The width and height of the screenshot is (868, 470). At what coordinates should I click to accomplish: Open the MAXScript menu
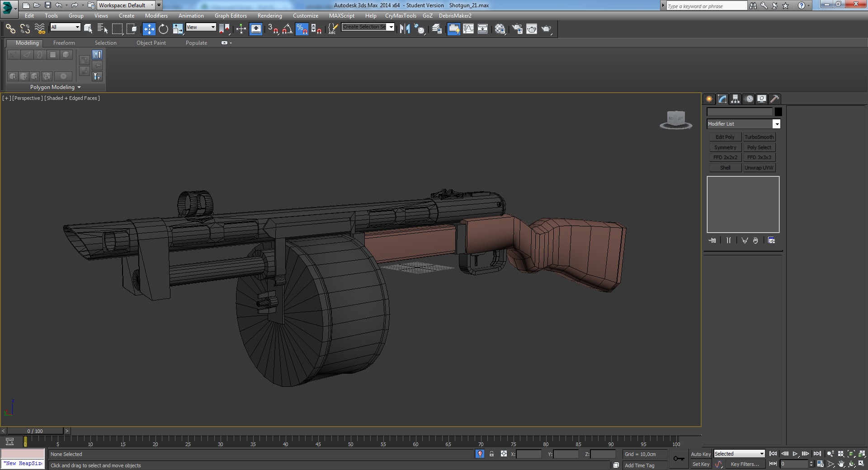pyautogui.click(x=342, y=16)
